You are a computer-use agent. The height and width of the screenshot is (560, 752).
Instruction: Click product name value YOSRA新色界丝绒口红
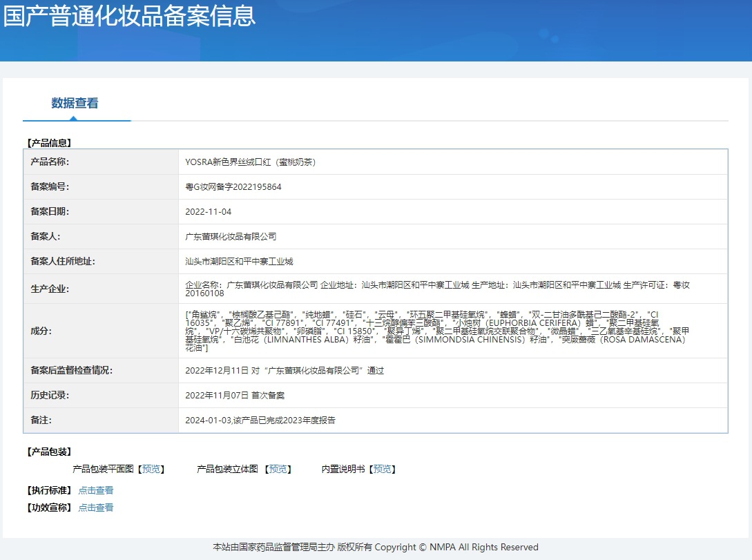click(x=251, y=162)
